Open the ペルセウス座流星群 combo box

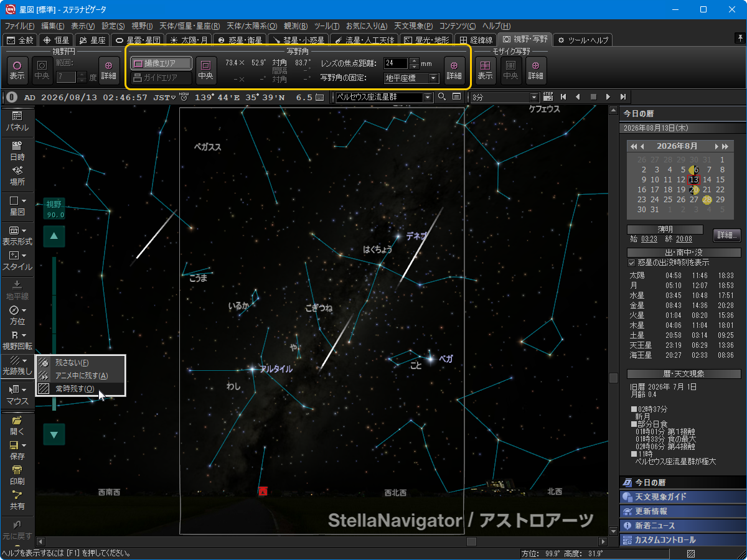tap(383, 97)
